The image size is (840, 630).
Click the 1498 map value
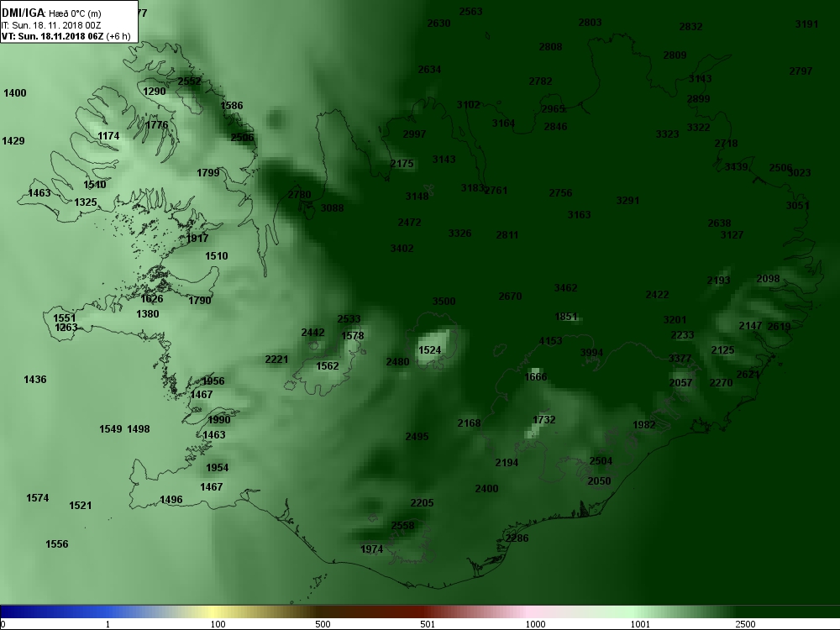point(139,428)
